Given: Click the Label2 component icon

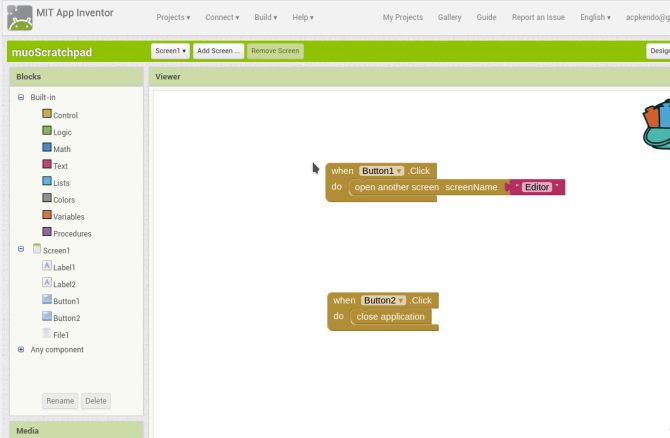Looking at the screenshot, I should [47, 282].
